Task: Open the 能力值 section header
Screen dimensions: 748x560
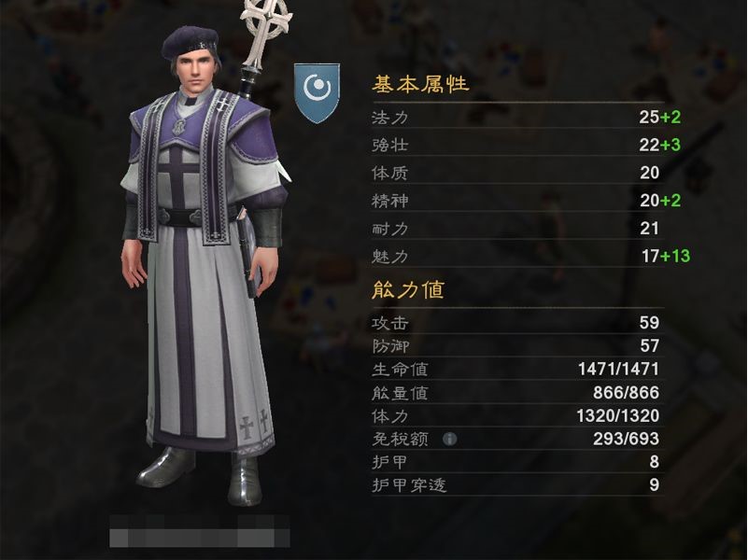Action: coord(408,289)
